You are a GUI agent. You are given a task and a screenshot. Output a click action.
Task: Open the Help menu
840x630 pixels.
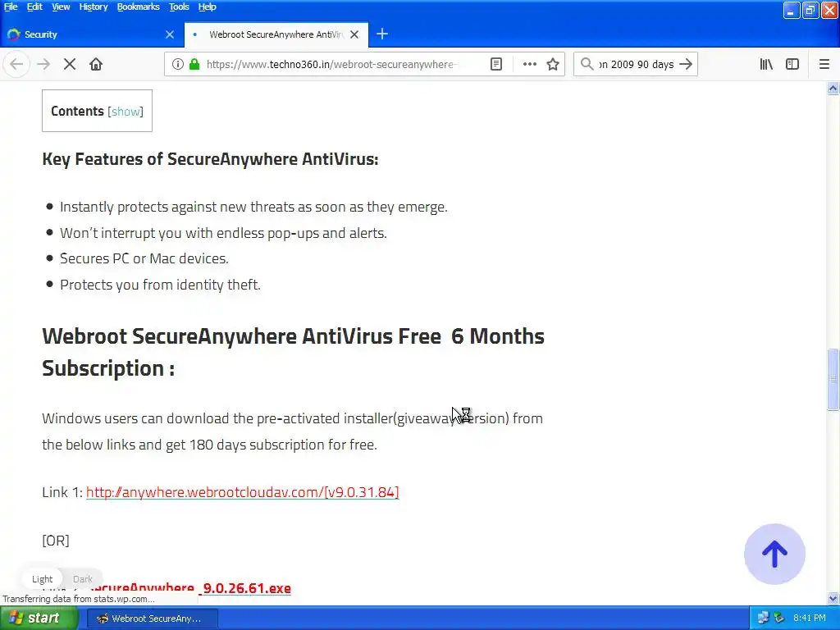[x=207, y=7]
